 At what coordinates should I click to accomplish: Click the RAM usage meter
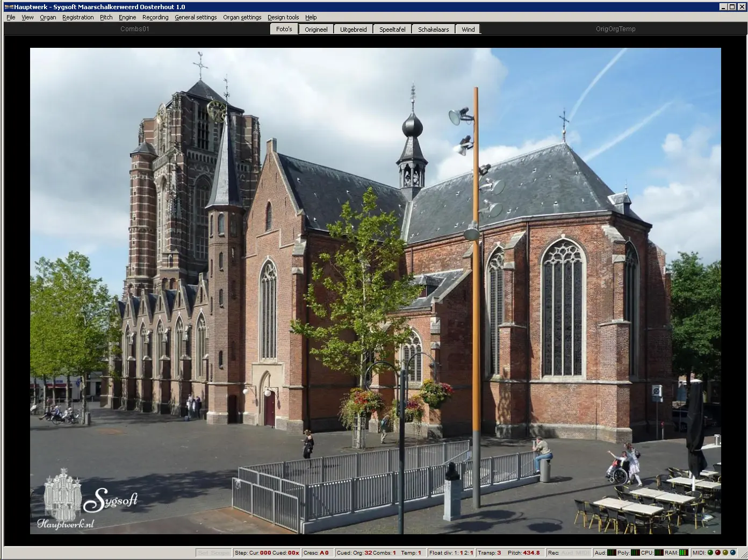click(684, 552)
